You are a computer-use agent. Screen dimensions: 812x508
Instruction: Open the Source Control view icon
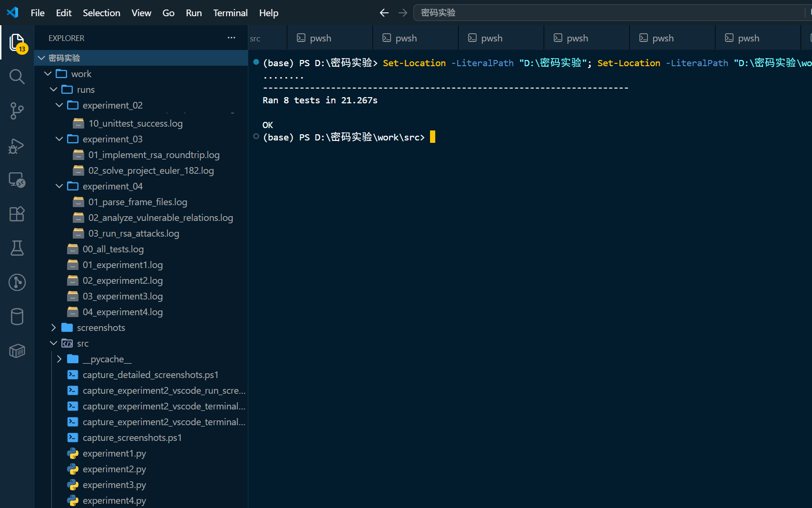[17, 111]
